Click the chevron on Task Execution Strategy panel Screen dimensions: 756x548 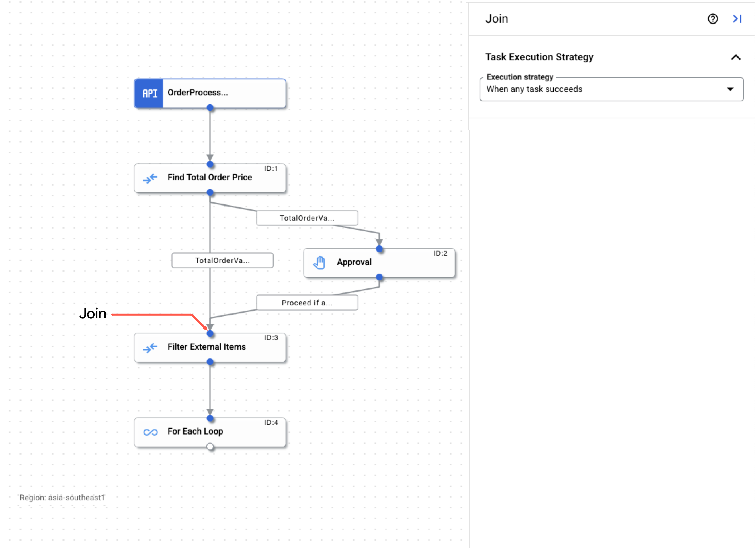(736, 57)
